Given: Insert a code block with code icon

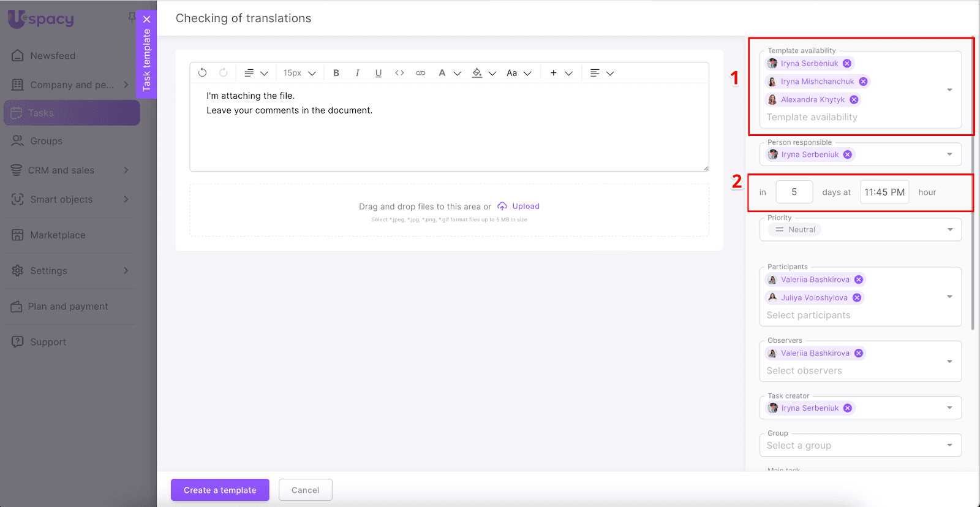Looking at the screenshot, I should [x=399, y=73].
